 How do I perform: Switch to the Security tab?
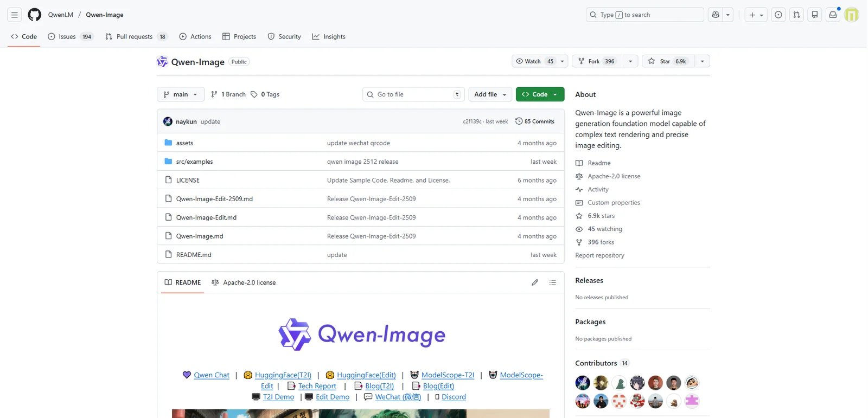click(284, 37)
